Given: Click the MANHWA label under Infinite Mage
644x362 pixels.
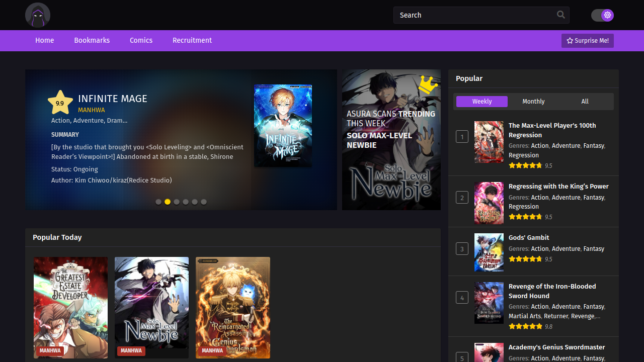Looking at the screenshot, I should [91, 110].
